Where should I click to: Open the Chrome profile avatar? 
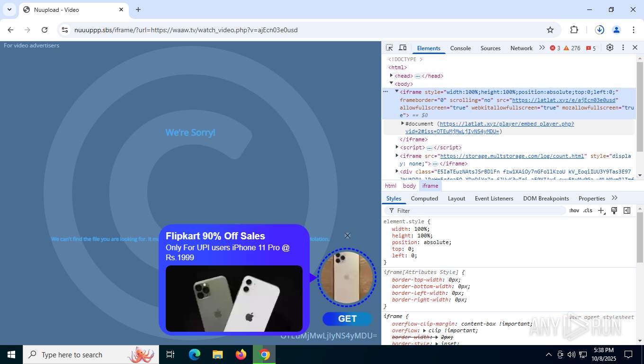click(x=617, y=30)
